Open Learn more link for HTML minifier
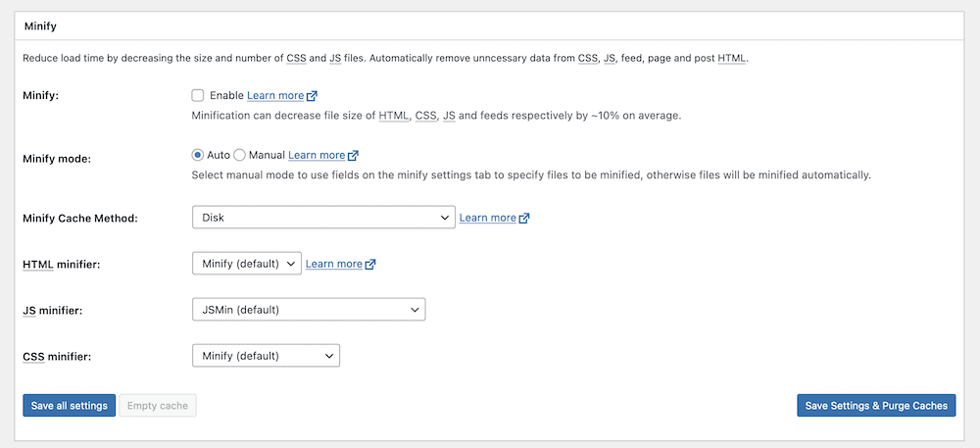The width and height of the screenshot is (980, 448). point(334,264)
